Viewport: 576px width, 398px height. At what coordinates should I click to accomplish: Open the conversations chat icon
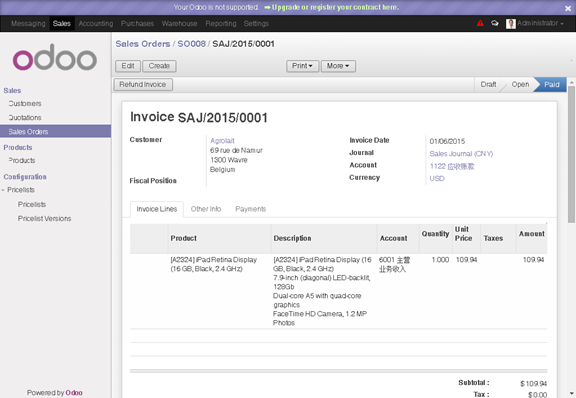(x=495, y=23)
